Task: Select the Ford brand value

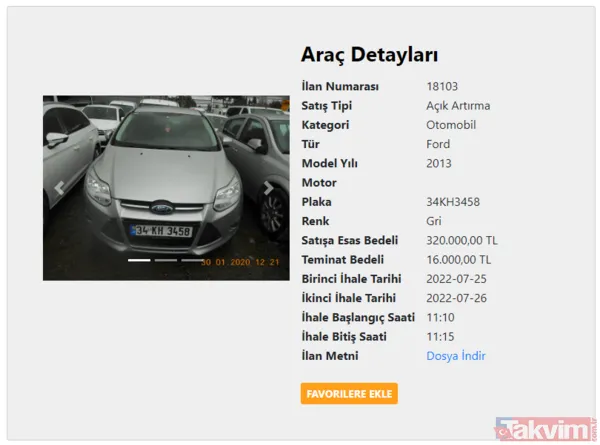Action: click(438, 144)
